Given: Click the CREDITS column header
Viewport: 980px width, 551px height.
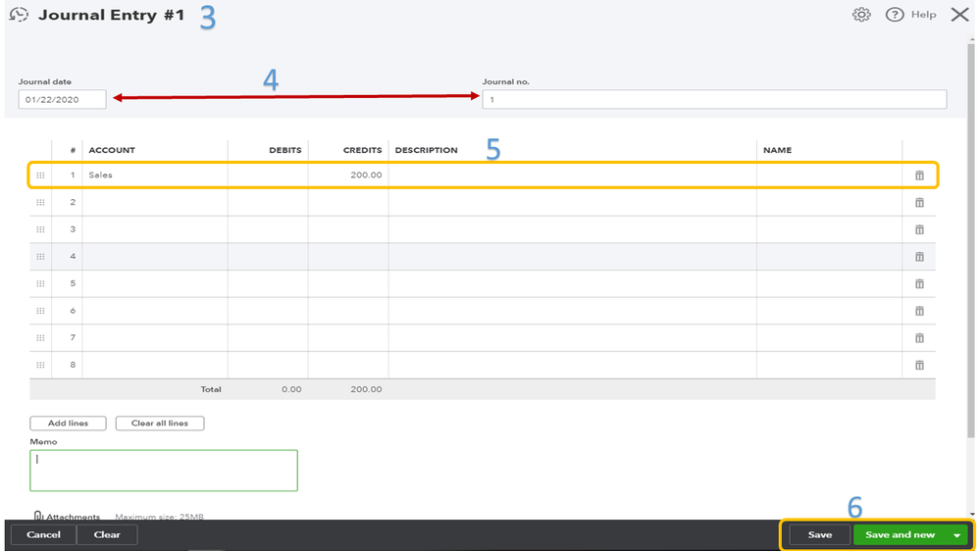Looking at the screenshot, I should (363, 150).
